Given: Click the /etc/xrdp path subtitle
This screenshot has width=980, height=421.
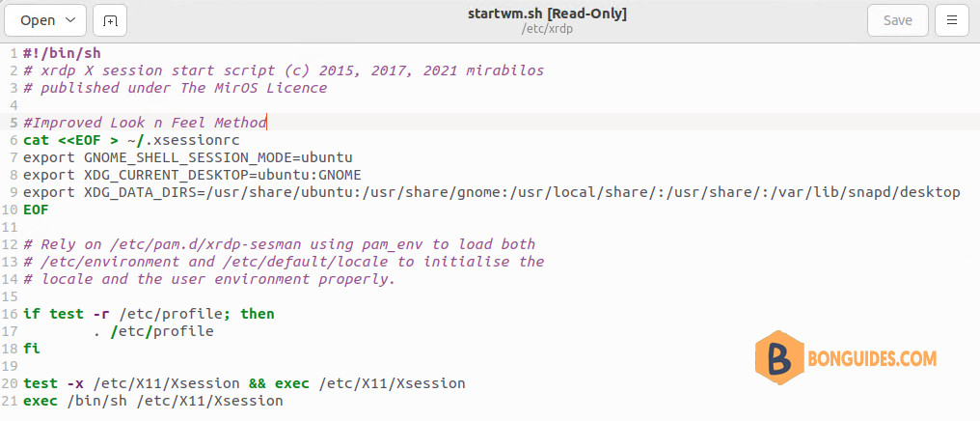Looking at the screenshot, I should tap(547, 29).
